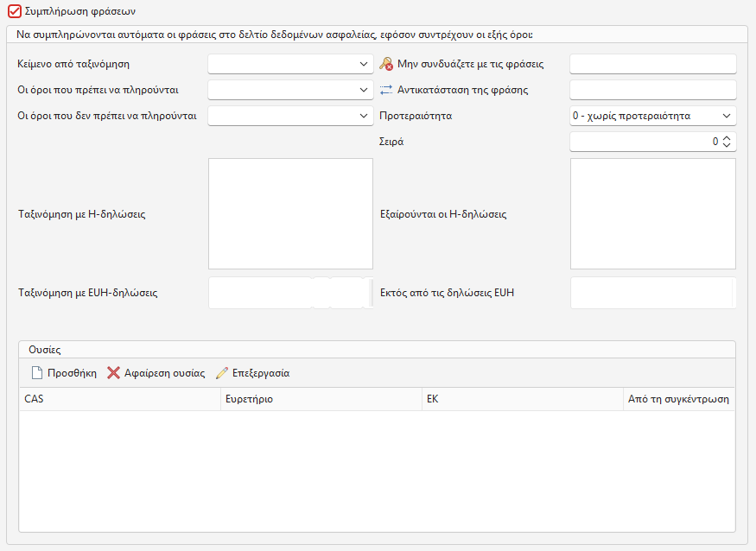Click the Προτεραιότητα label

(x=416, y=117)
